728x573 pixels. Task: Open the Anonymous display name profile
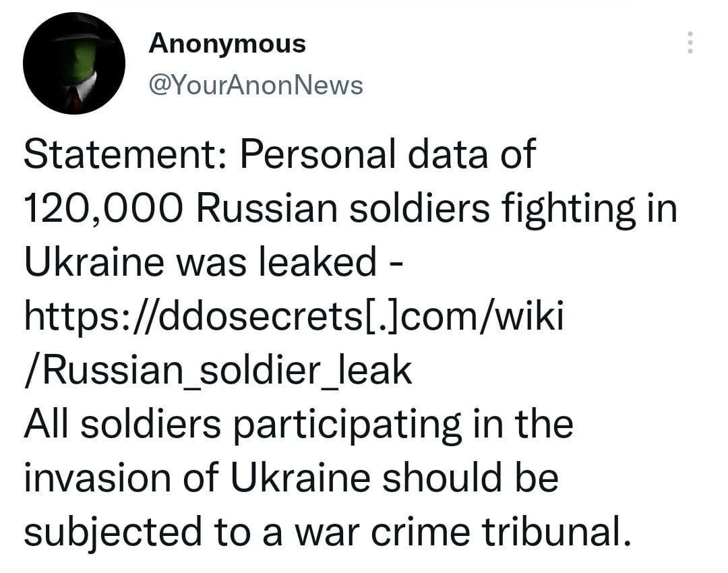click(227, 44)
